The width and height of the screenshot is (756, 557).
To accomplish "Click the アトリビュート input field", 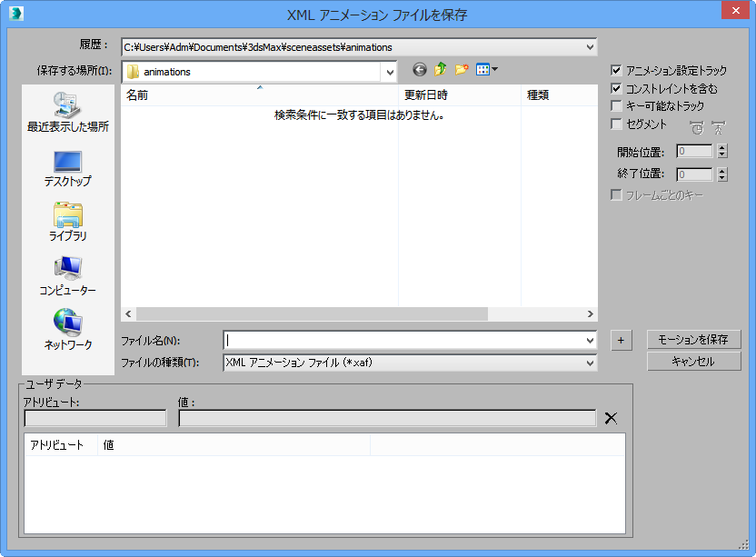I will point(95,418).
